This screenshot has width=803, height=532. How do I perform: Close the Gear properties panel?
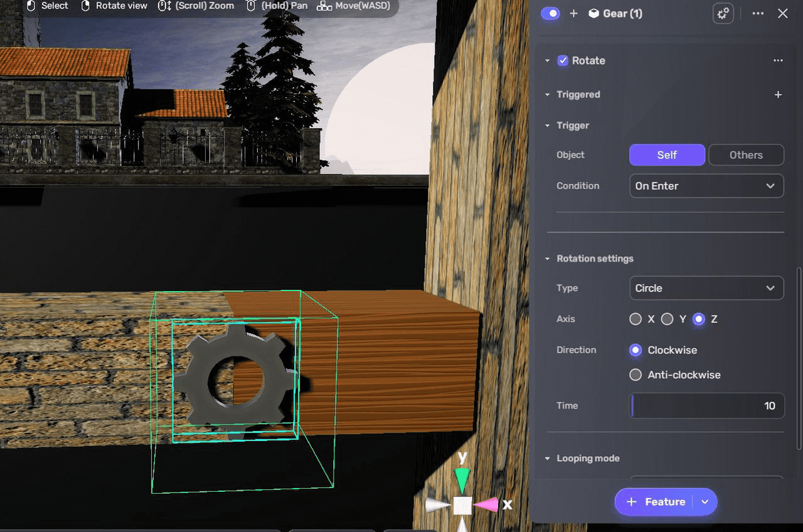(x=783, y=14)
